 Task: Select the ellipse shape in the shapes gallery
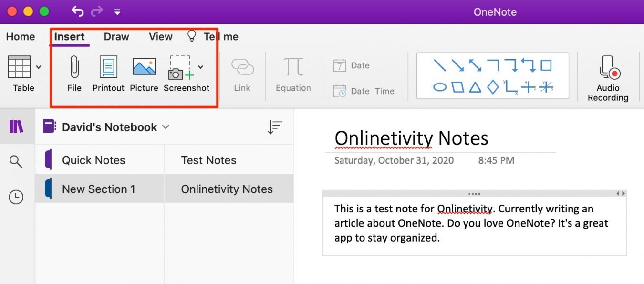(439, 88)
